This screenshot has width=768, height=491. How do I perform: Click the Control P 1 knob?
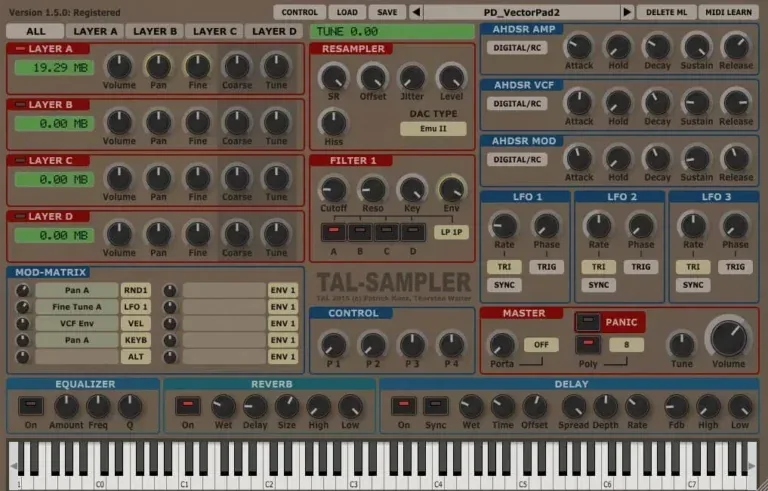click(334, 345)
